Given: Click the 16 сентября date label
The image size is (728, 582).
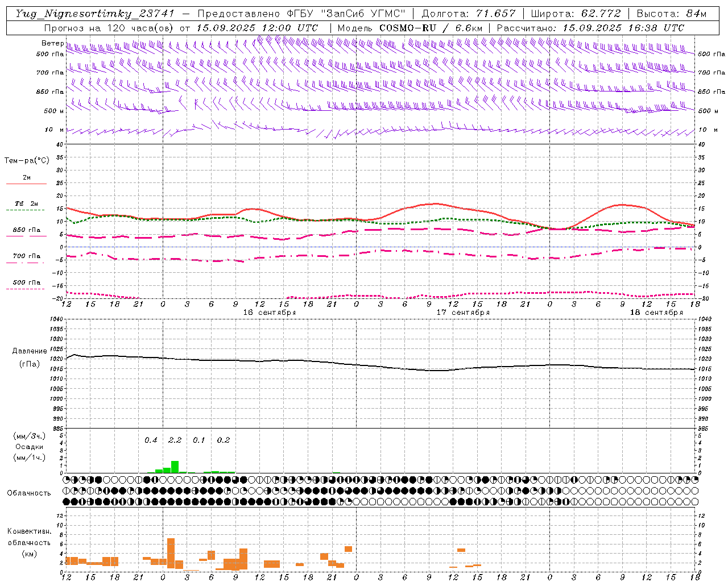Looking at the screenshot, I should [270, 313].
